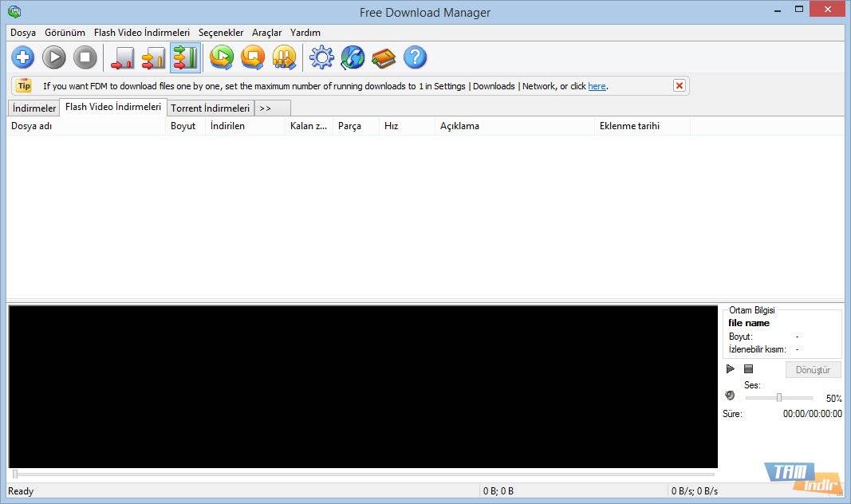The height and width of the screenshot is (504, 851).
Task: Click the globe dial-up connection icon
Action: (353, 57)
